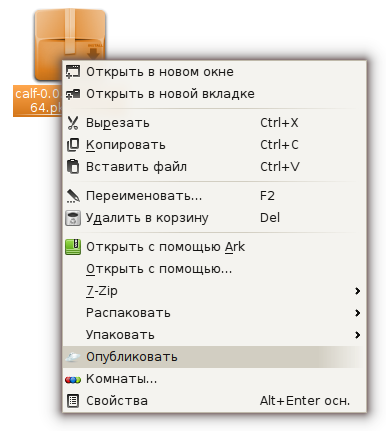The height and width of the screenshot is (431, 386).
Task: Click the new tab icon beside Открыть в новой вкладке
Action: (x=73, y=94)
